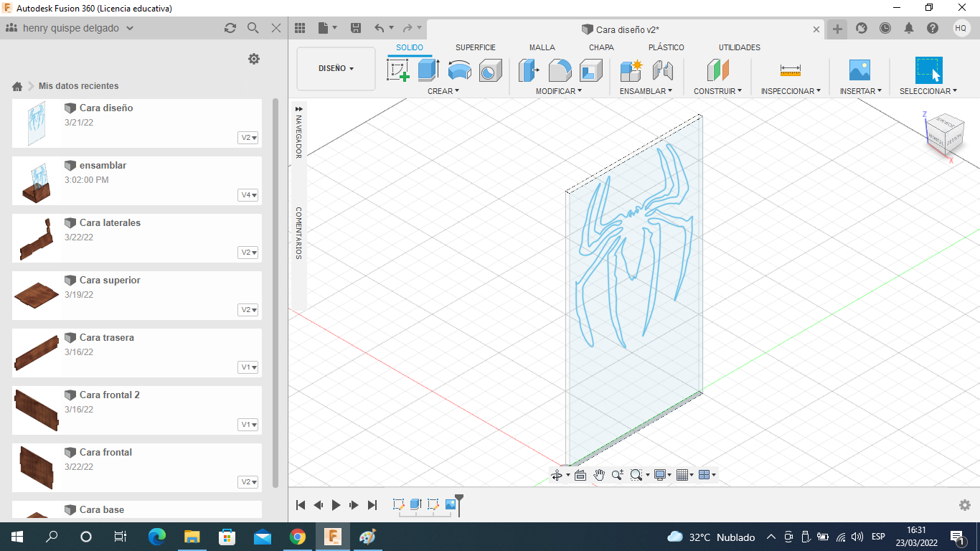Open the Cara laterales thumbnail
The height and width of the screenshot is (551, 980).
coord(36,238)
